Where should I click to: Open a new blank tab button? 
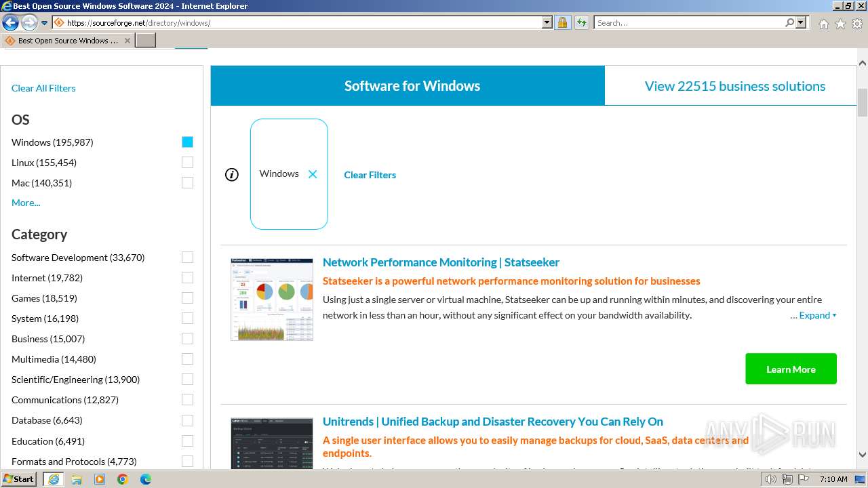pos(146,41)
